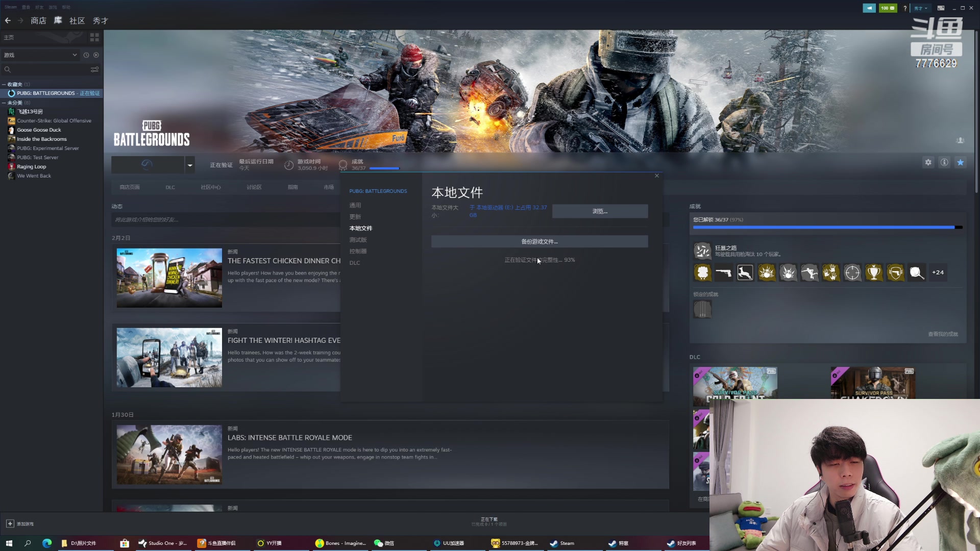Click the 浏览... browse button
Viewport: 980px width, 551px height.
(x=600, y=211)
